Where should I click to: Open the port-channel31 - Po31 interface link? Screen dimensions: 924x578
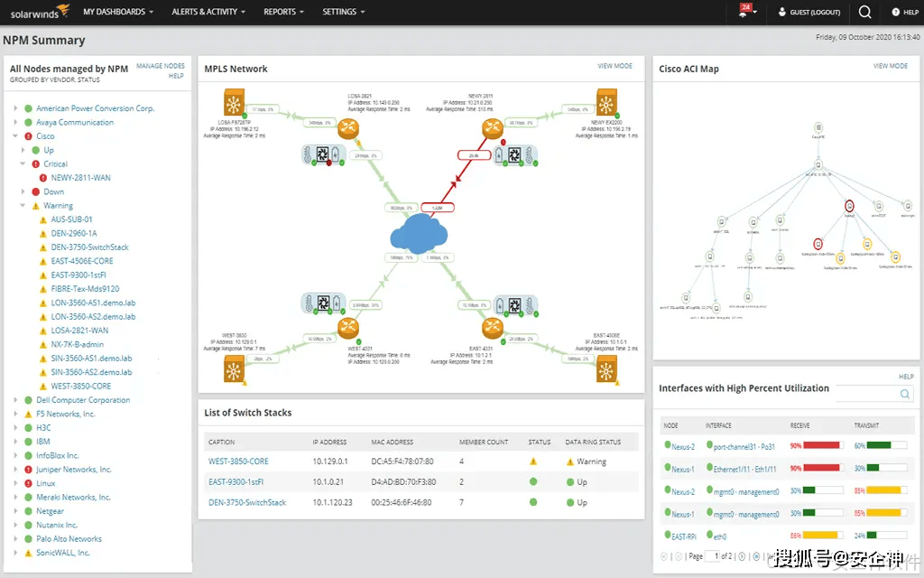(744, 446)
